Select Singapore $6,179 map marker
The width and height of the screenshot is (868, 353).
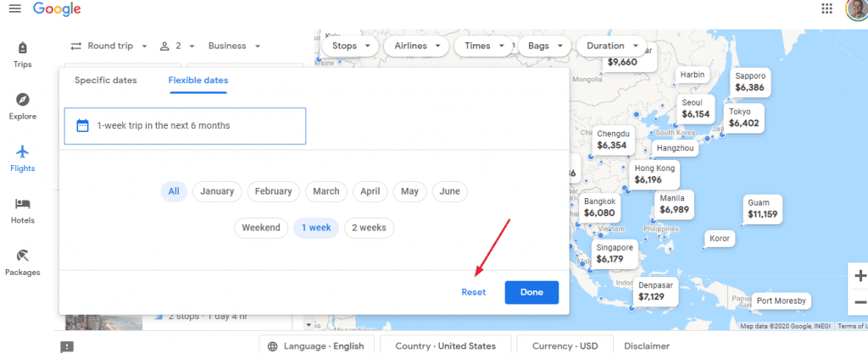click(x=614, y=254)
